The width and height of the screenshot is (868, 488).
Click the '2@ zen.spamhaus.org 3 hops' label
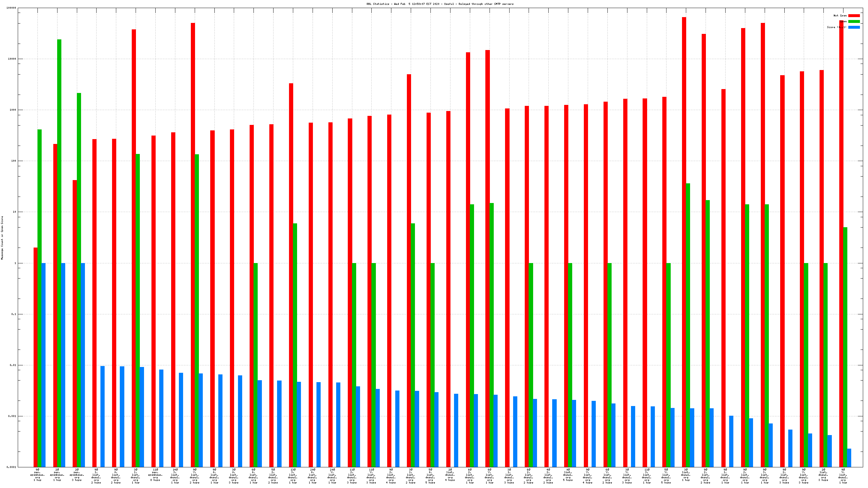pos(77,475)
